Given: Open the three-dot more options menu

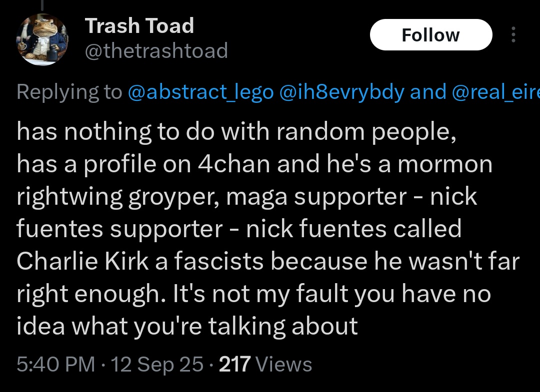Looking at the screenshot, I should coord(513,34).
